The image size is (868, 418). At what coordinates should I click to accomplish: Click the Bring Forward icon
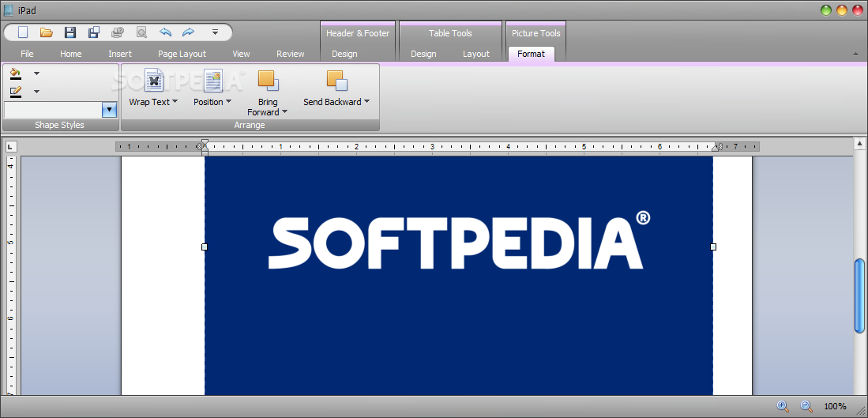269,81
